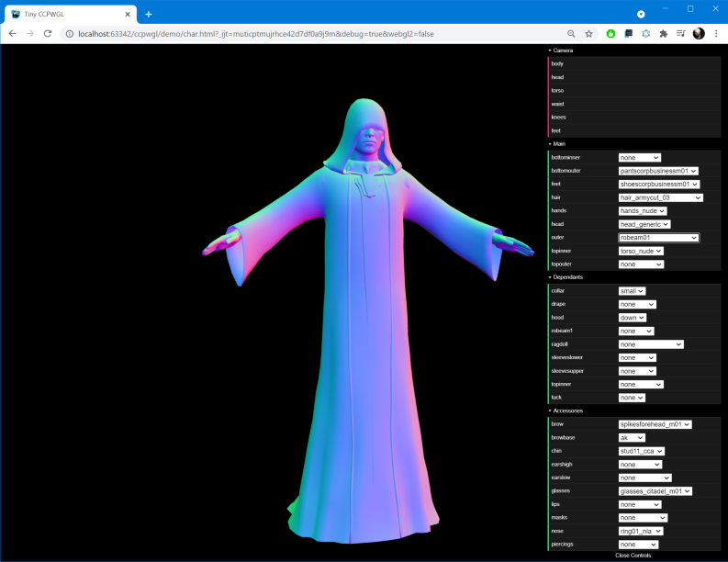Open the sleeveslower dropdown
Image resolution: width=728 pixels, height=562 pixels.
(x=637, y=358)
